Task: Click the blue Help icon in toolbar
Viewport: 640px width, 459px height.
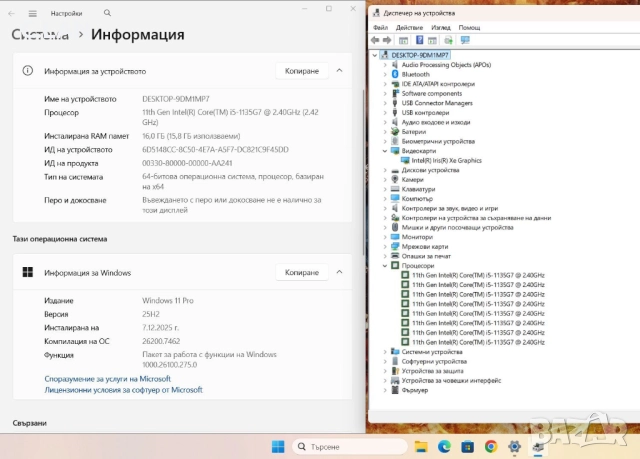Action: click(419, 40)
